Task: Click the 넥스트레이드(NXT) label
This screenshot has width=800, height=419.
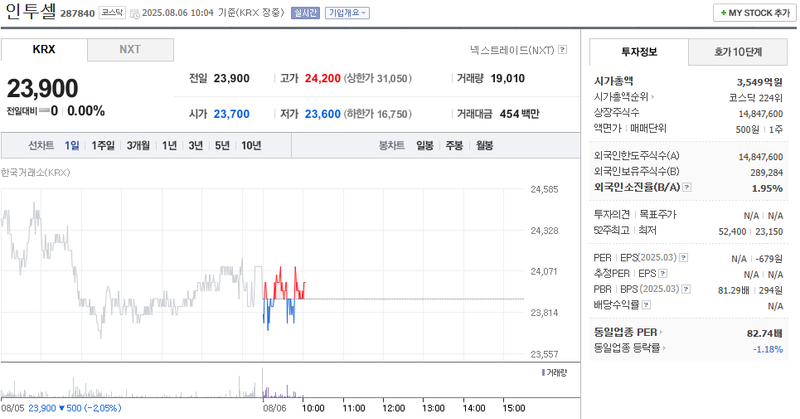Action: (512, 50)
